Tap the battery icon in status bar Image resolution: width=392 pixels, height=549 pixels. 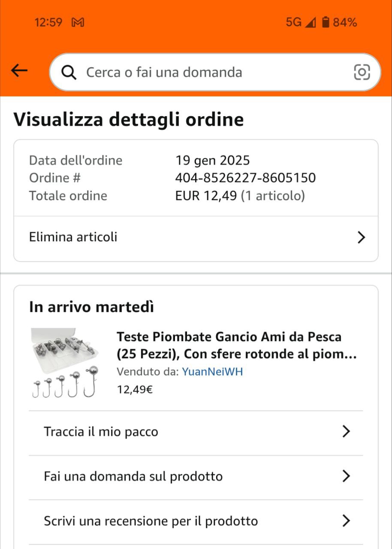click(x=326, y=22)
